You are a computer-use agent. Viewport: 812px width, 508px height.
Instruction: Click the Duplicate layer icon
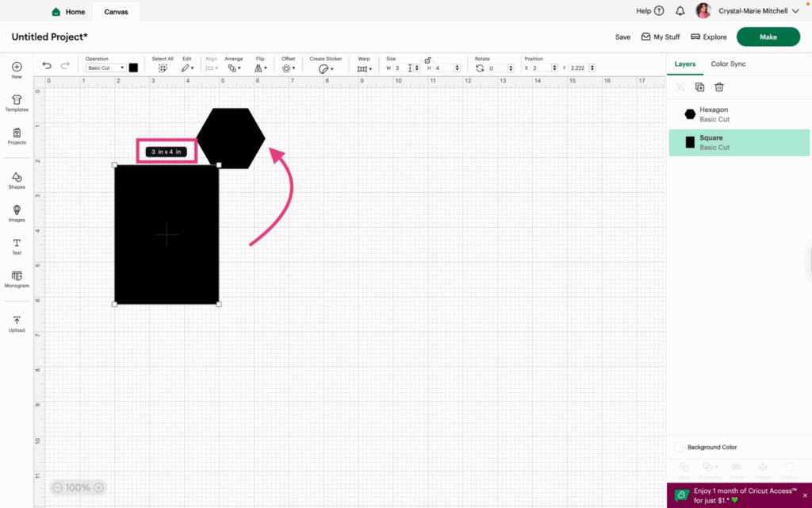[x=699, y=87]
